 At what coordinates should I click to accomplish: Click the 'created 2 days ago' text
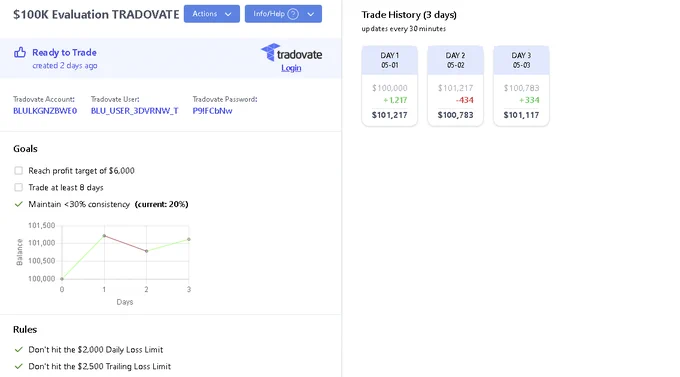pyautogui.click(x=65, y=66)
